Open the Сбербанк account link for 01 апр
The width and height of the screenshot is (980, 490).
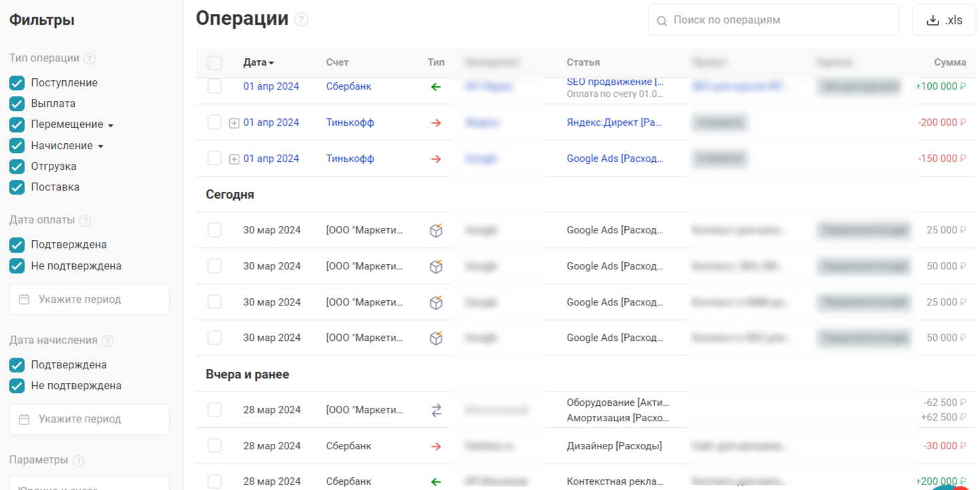point(348,86)
